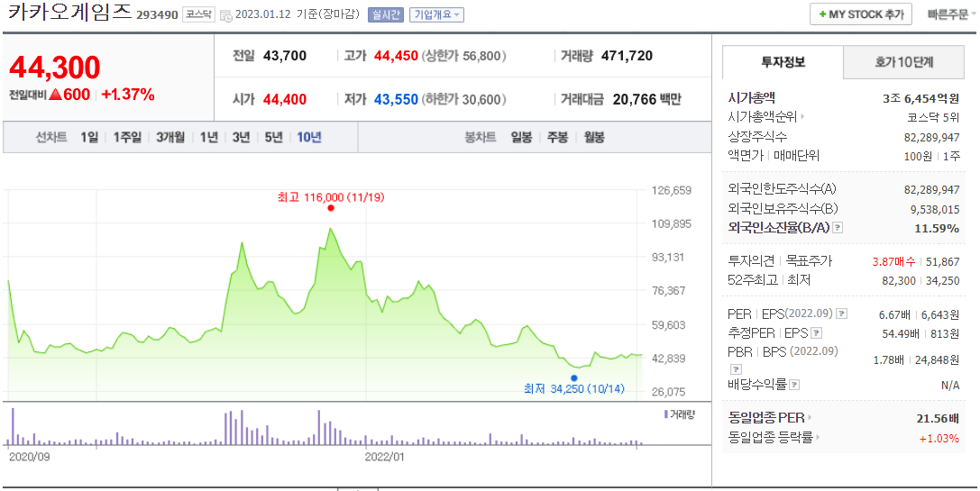Click the stock code 293490
The image size is (980, 491).
tap(157, 15)
